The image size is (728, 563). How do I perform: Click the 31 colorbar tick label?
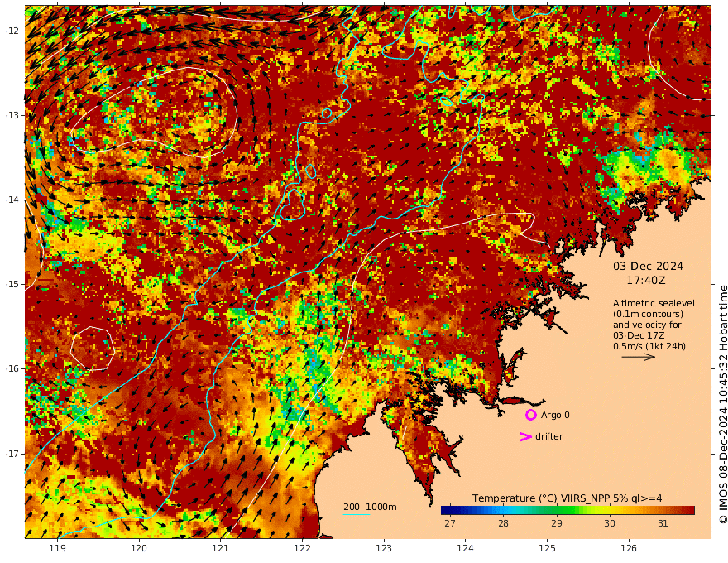pos(663,523)
